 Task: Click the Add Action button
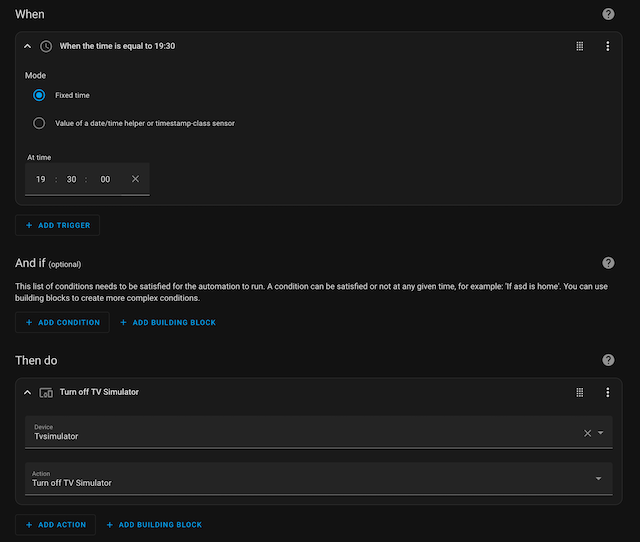[x=55, y=524]
